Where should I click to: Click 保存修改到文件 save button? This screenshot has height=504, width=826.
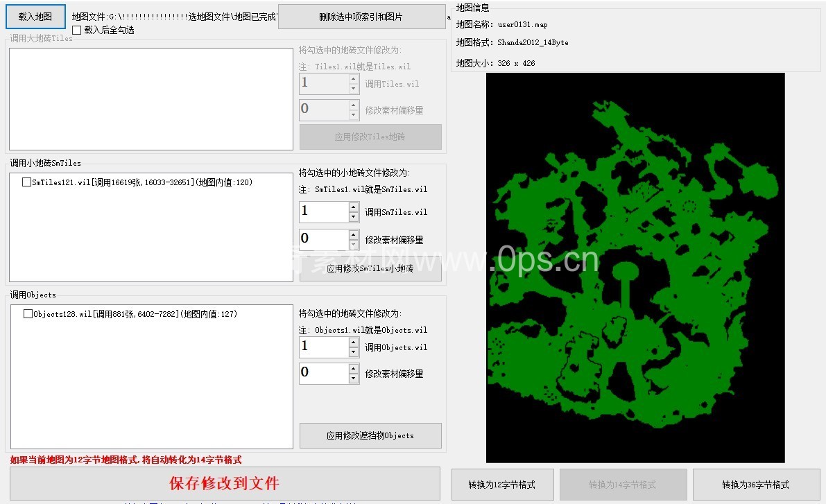point(225,483)
